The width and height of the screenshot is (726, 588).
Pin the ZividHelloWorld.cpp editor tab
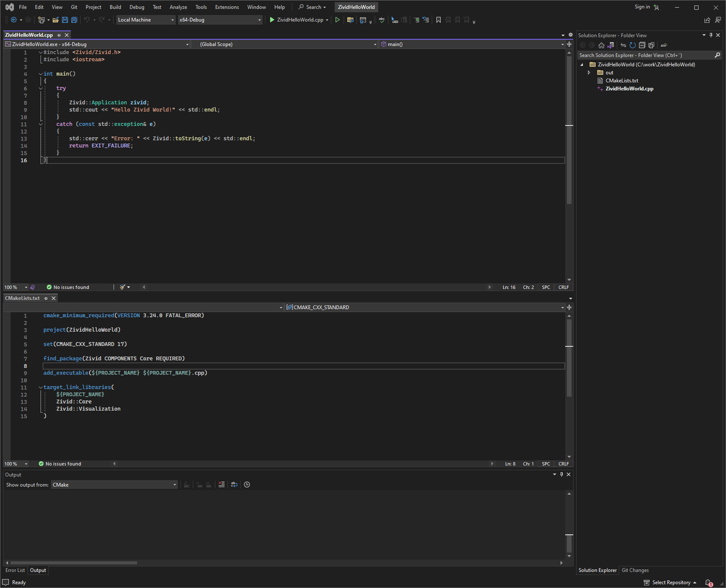[59, 35]
